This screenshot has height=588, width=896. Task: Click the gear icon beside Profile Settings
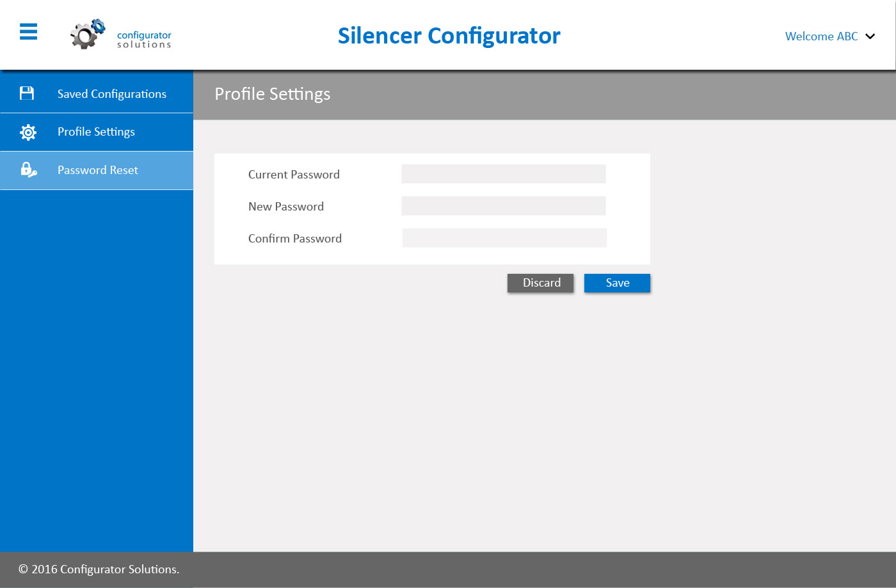pos(28,132)
